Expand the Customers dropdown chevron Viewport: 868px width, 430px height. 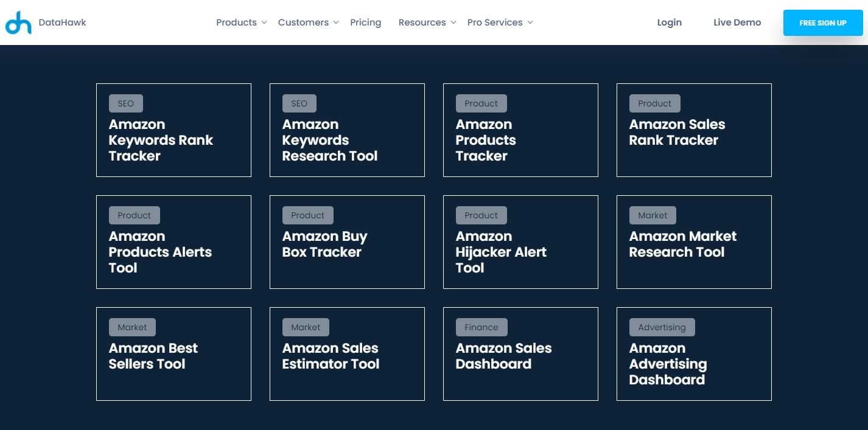[x=335, y=23]
